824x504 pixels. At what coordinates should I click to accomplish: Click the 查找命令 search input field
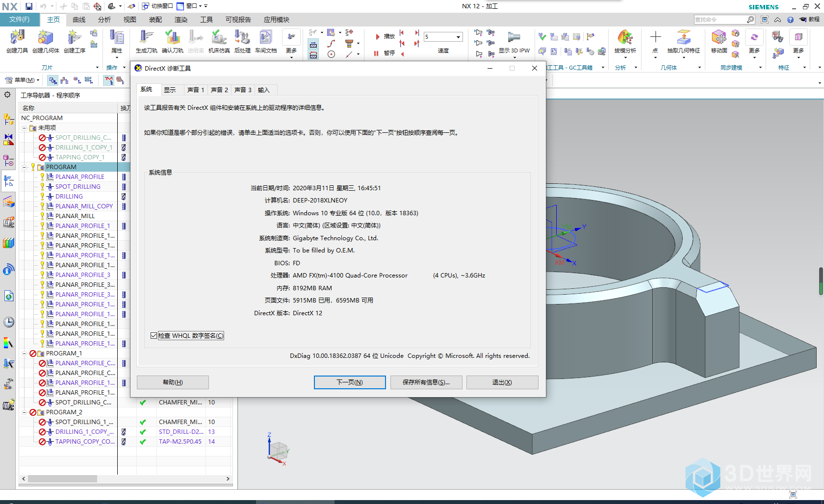(720, 20)
